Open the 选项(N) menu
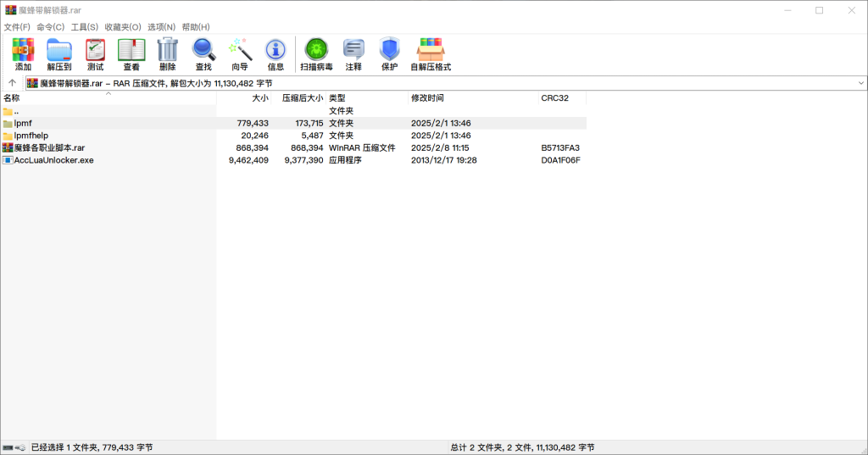868x455 pixels. 162,27
